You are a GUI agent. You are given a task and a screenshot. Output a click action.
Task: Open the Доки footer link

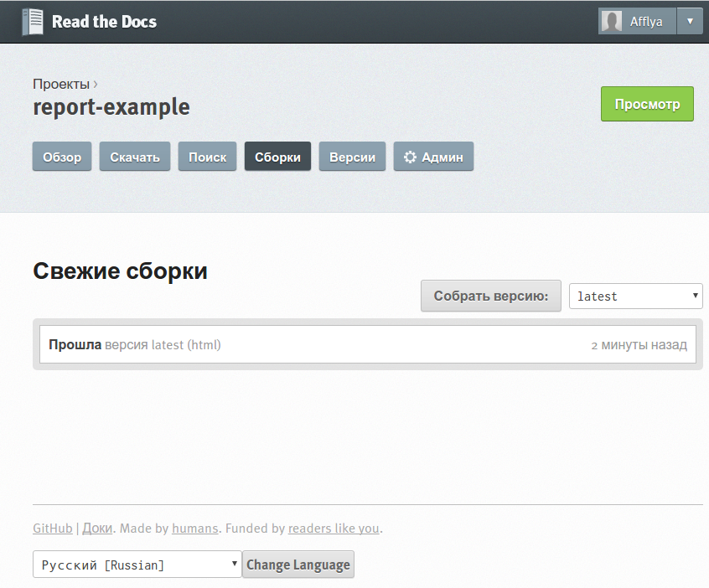97,528
